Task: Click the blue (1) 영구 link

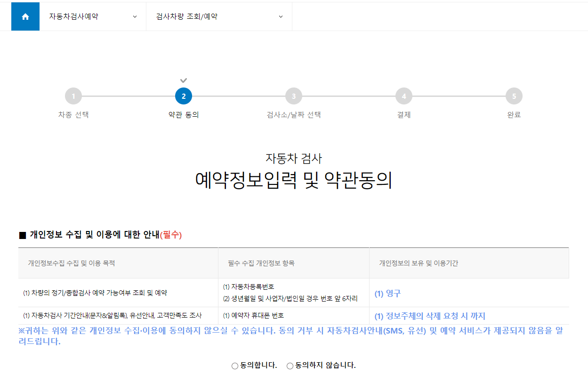Action: (x=387, y=293)
